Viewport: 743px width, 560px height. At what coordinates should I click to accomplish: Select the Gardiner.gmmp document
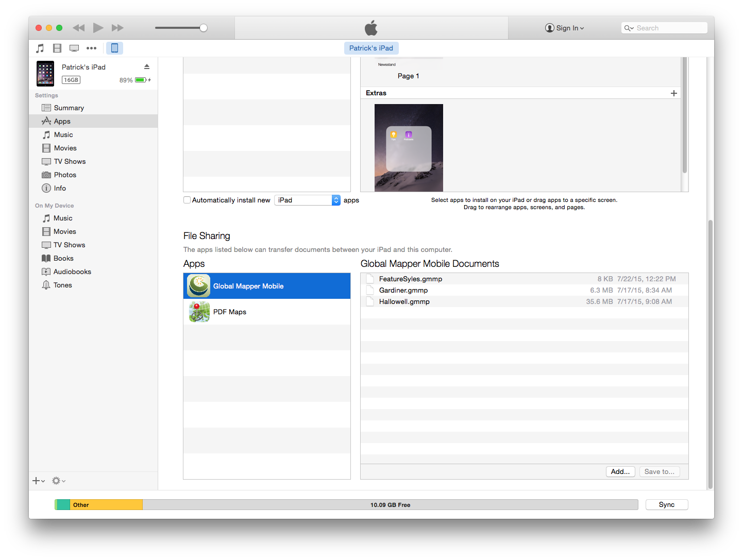coord(525,290)
